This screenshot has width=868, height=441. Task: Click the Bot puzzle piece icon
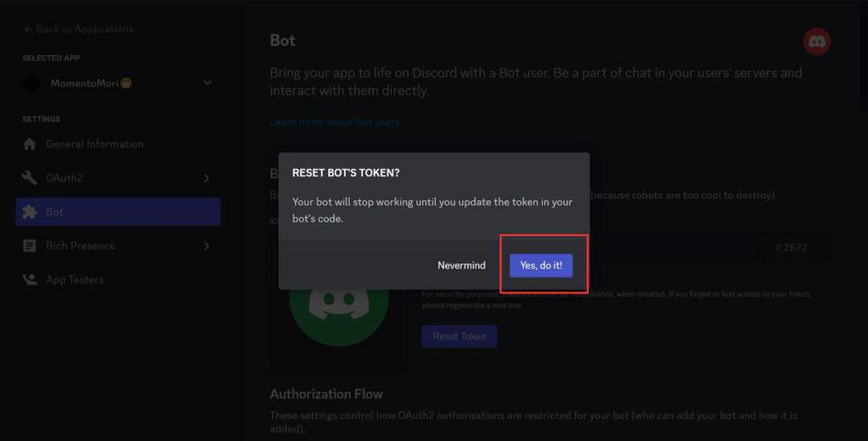click(30, 212)
